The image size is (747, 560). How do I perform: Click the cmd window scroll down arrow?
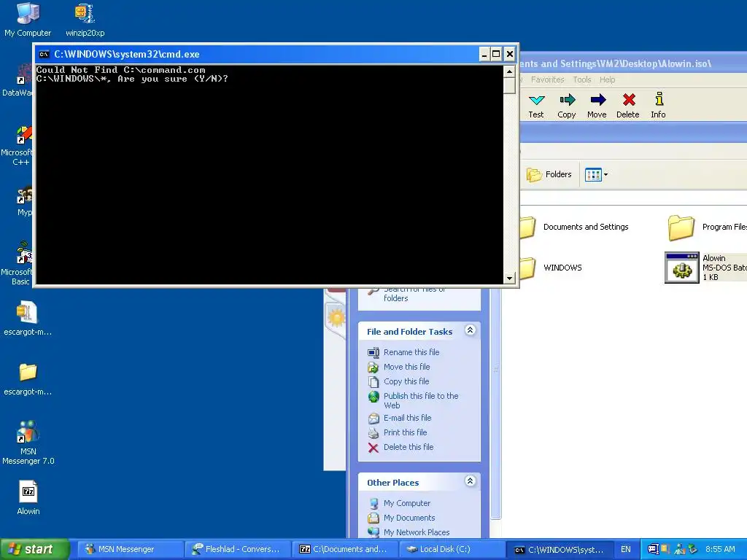click(x=509, y=278)
